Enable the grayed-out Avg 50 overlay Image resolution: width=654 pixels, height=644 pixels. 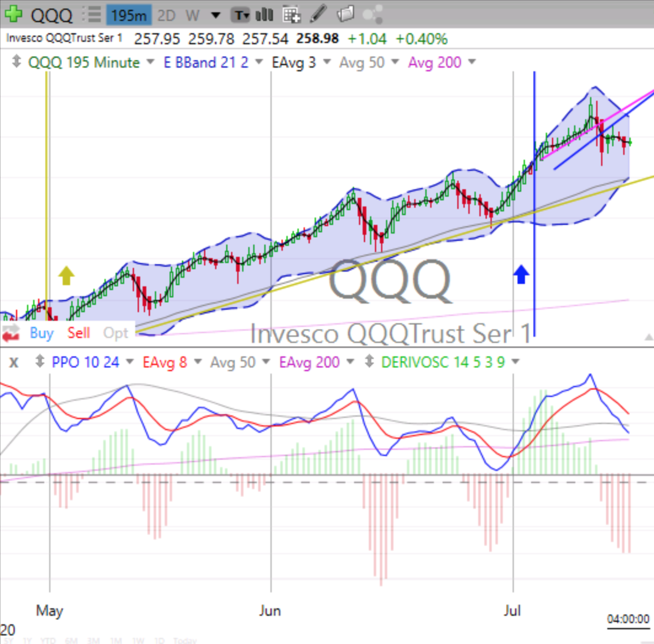[x=362, y=62]
